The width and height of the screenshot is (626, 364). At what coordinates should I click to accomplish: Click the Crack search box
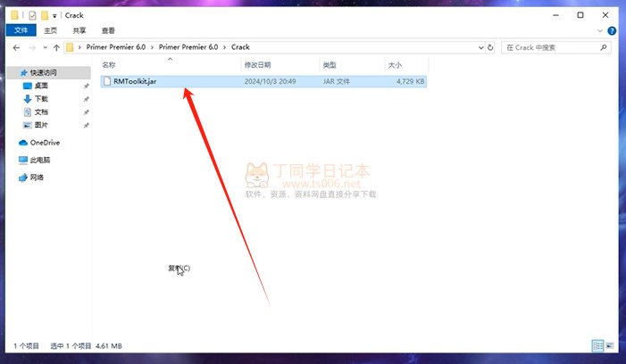[555, 47]
